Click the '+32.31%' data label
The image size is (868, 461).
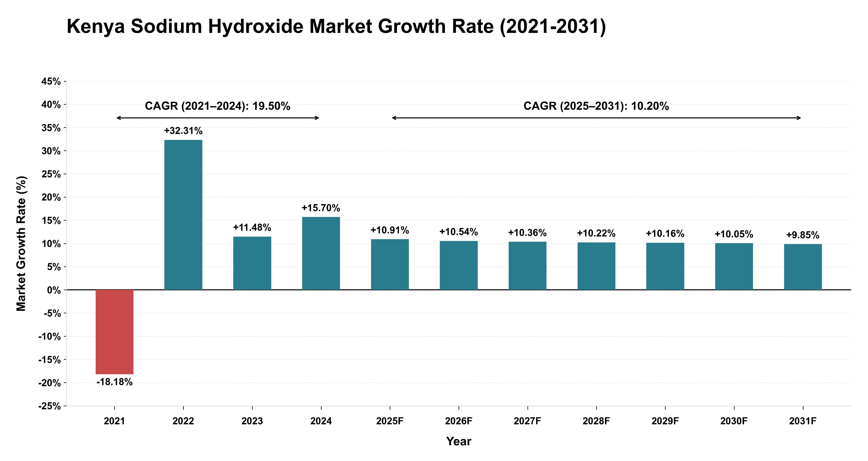point(183,131)
